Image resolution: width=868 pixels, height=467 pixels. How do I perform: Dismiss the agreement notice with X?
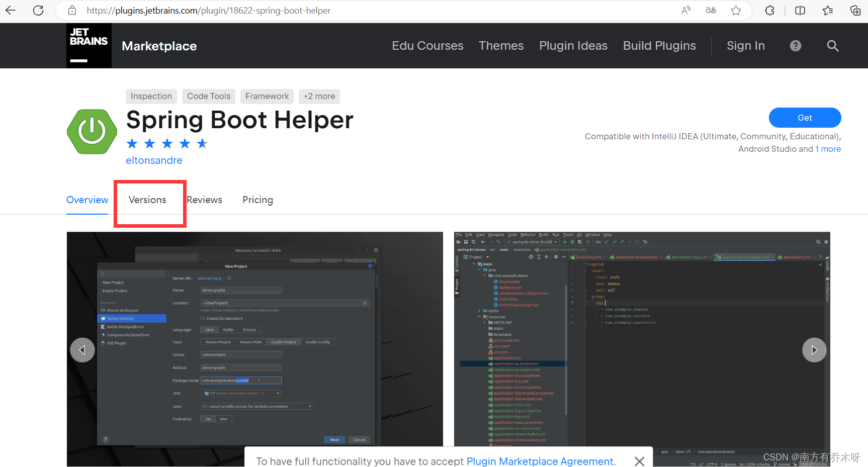[x=639, y=461]
